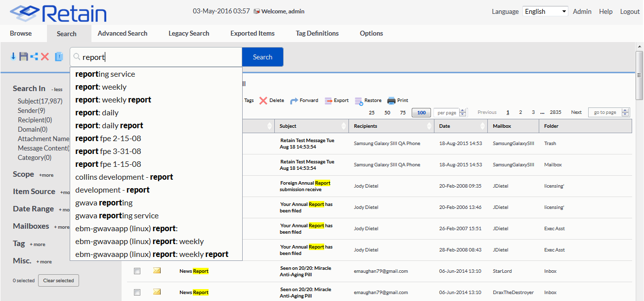
Task: Click the floppy disk save icon
Action: [23, 57]
